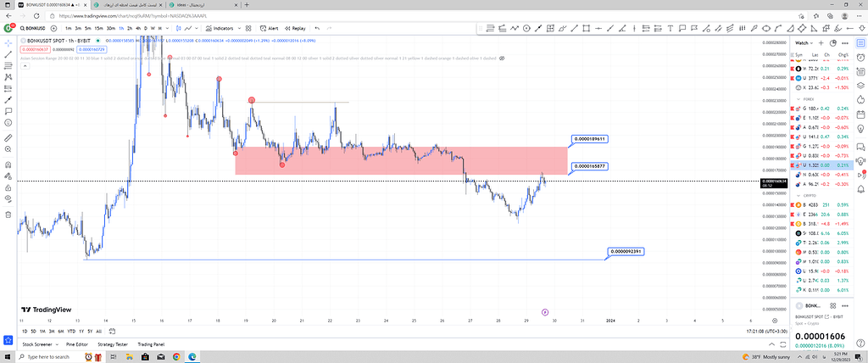Create an Alert from the top toolbar

270,28
